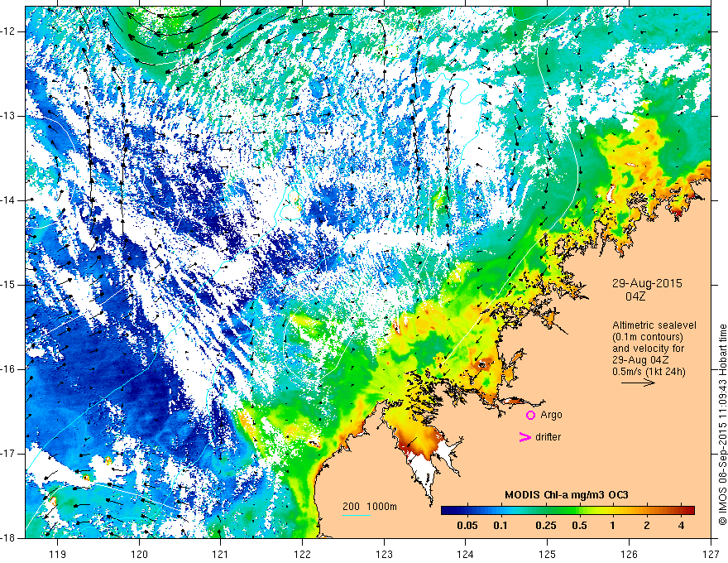The image size is (728, 563).
Task: Click the latitude axis label -12
Action: [x=9, y=31]
